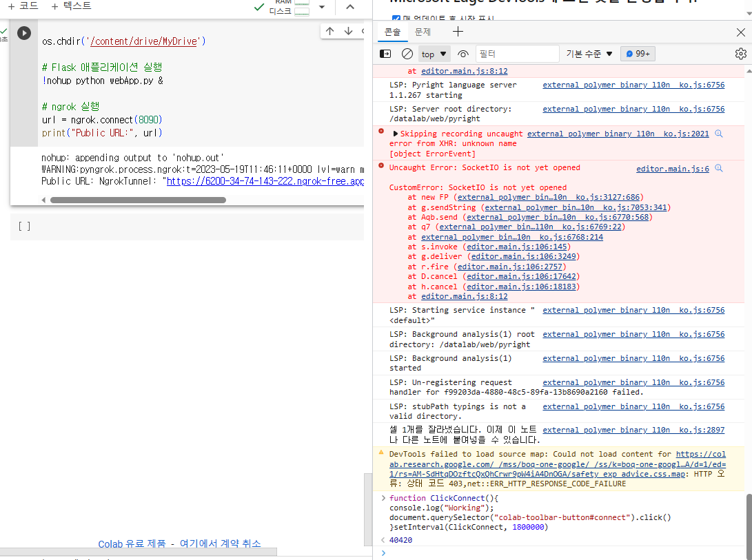Open the safety_exp_advice.css.map URL link
Image resolution: width=752 pixels, height=560 pixels.
pos(558,464)
